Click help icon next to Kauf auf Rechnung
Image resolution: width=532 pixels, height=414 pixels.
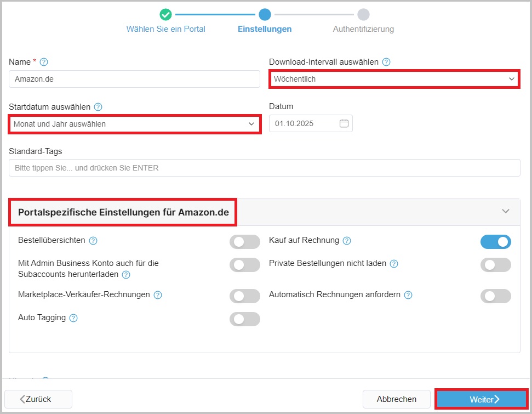pyautogui.click(x=347, y=241)
